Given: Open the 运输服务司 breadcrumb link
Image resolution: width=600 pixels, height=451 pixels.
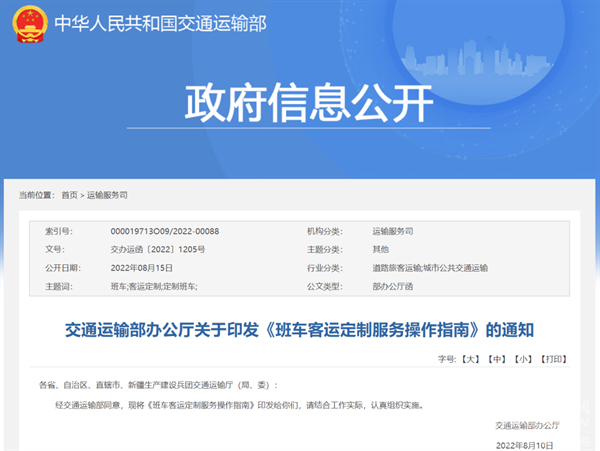Looking at the screenshot, I should (107, 195).
